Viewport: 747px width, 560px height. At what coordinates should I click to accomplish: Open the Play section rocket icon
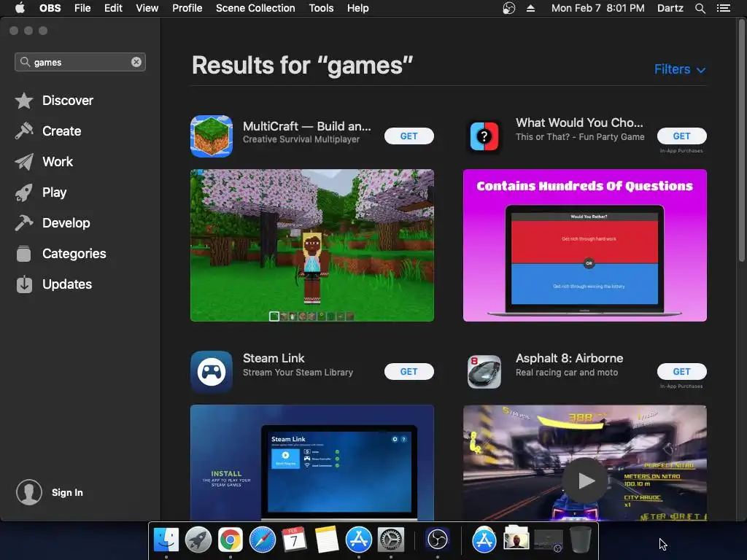(24, 192)
